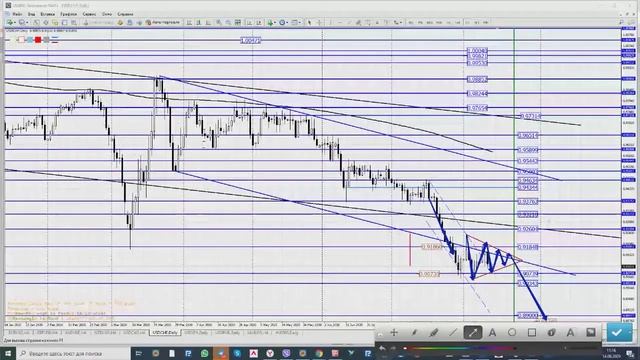Open the Справка menu

[125, 14]
